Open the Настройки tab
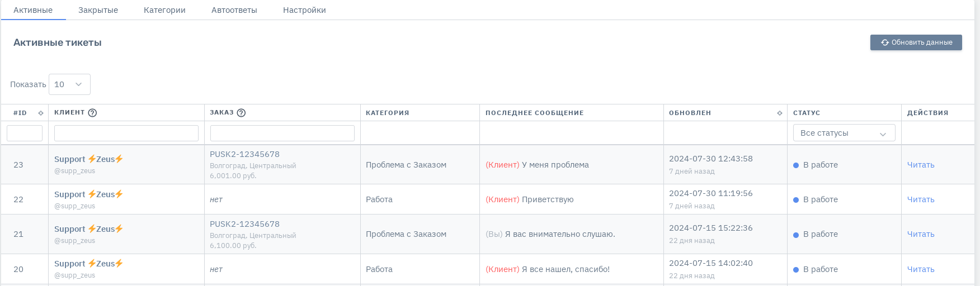This screenshot has width=980, height=286. [x=304, y=10]
